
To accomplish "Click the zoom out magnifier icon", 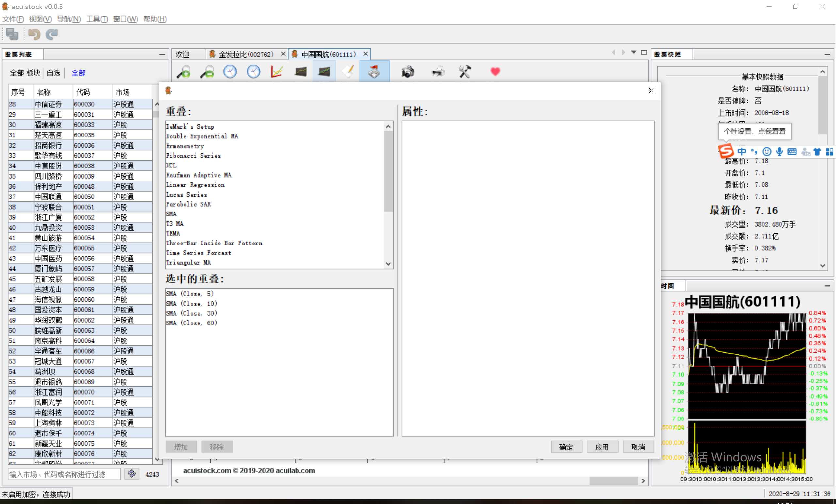I will pos(207,72).
